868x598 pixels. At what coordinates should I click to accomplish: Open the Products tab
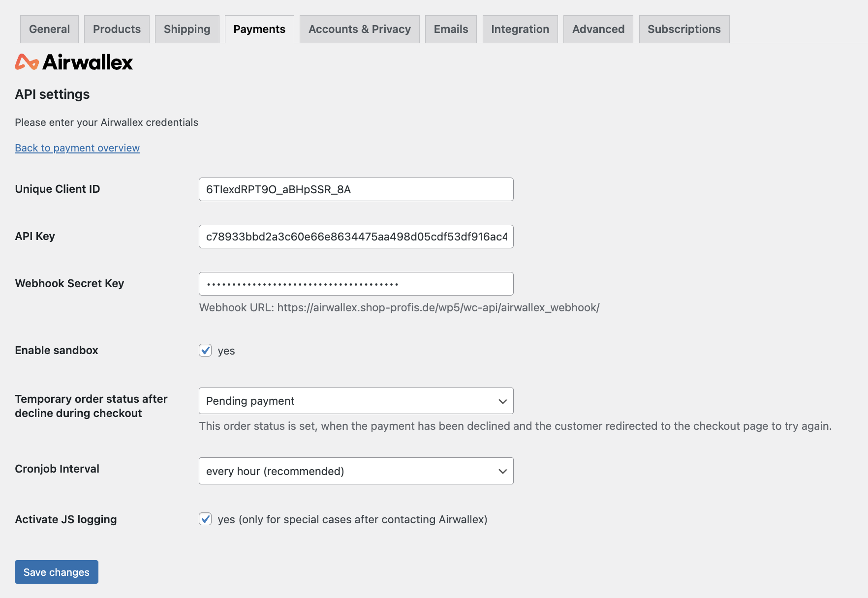pyautogui.click(x=116, y=29)
